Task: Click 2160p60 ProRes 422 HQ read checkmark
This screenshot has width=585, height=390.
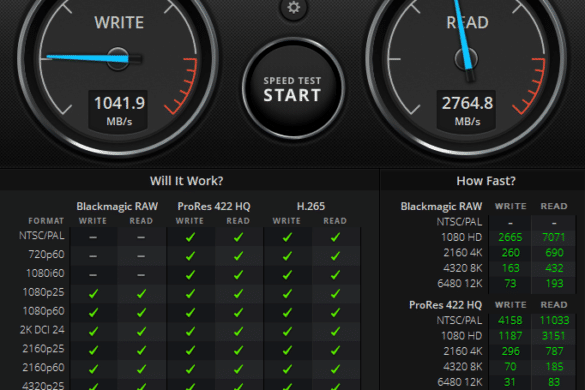Action: [238, 369]
